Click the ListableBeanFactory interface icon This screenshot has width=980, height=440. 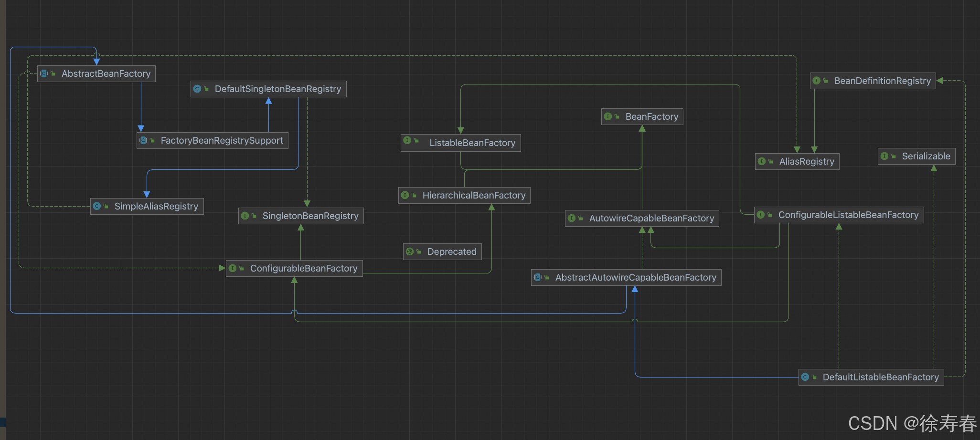point(407,140)
